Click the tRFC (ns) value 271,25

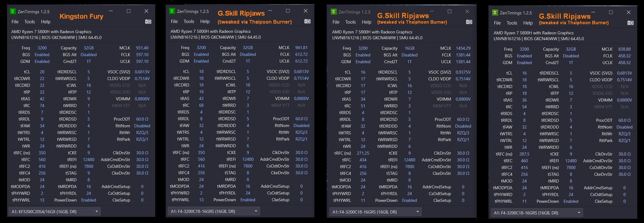tap(363, 153)
